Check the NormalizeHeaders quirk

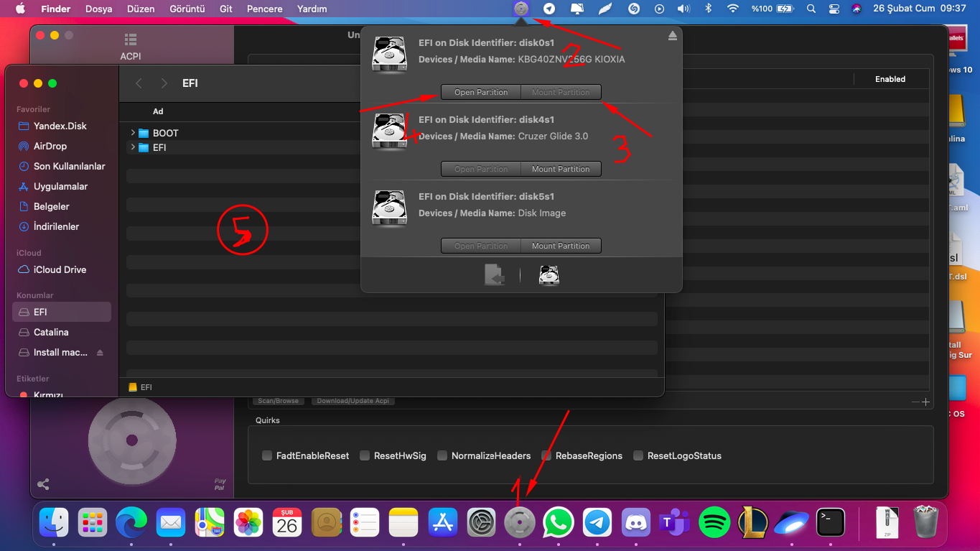point(442,455)
